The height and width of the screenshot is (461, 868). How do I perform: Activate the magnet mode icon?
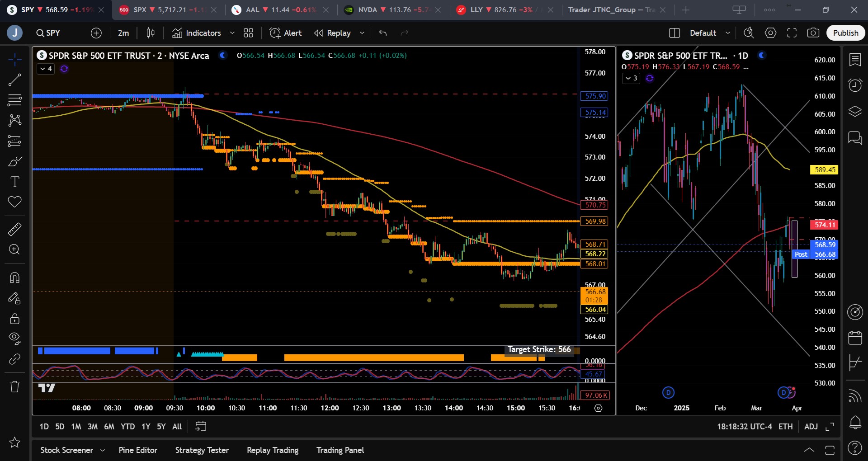[14, 278]
